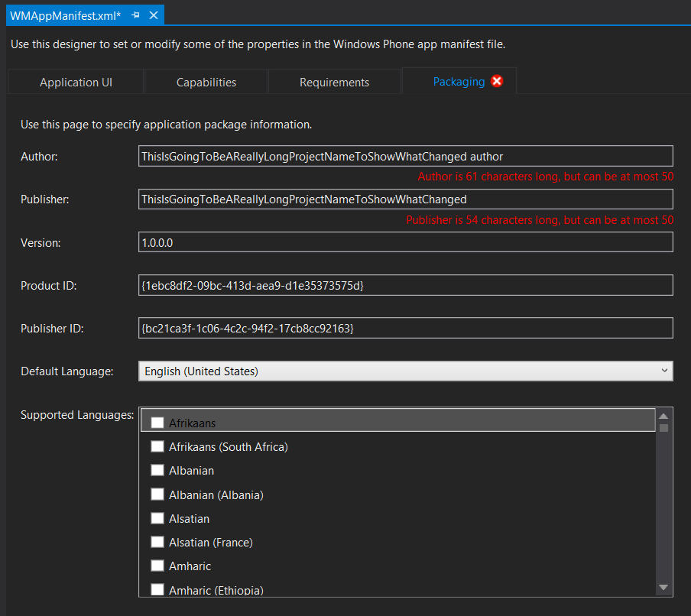This screenshot has width=691, height=616.
Task: Click the 'Publisher ID:' label
Action: [52, 329]
